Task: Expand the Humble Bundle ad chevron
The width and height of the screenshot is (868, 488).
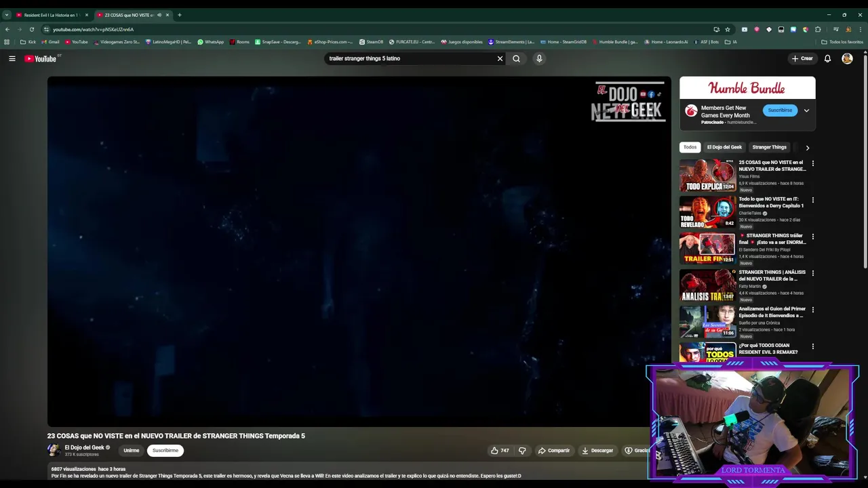Action: point(806,110)
